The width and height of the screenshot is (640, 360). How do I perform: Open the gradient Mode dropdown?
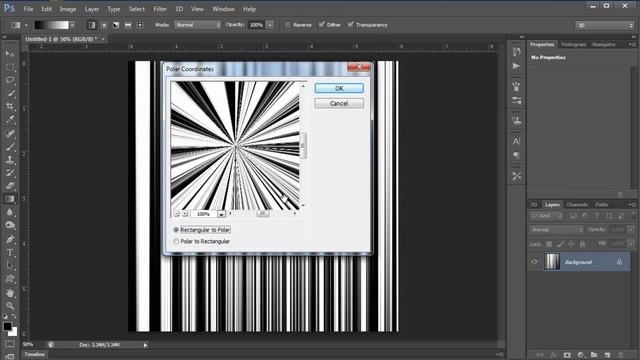click(198, 25)
